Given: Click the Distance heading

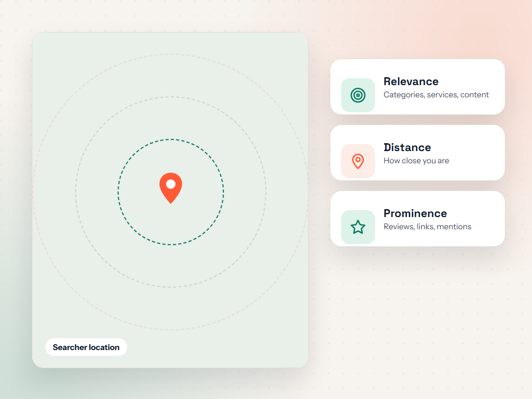Looking at the screenshot, I should [407, 147].
